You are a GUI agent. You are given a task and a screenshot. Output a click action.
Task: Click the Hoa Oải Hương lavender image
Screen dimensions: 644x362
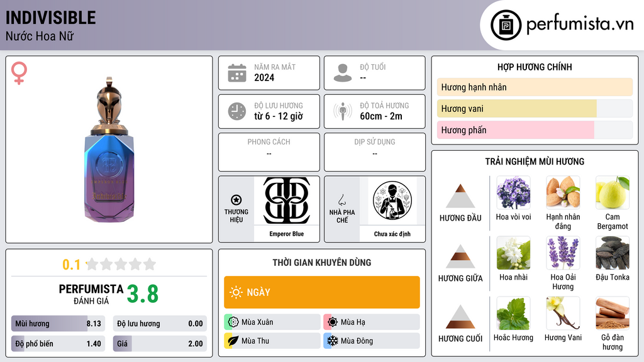coord(563,253)
